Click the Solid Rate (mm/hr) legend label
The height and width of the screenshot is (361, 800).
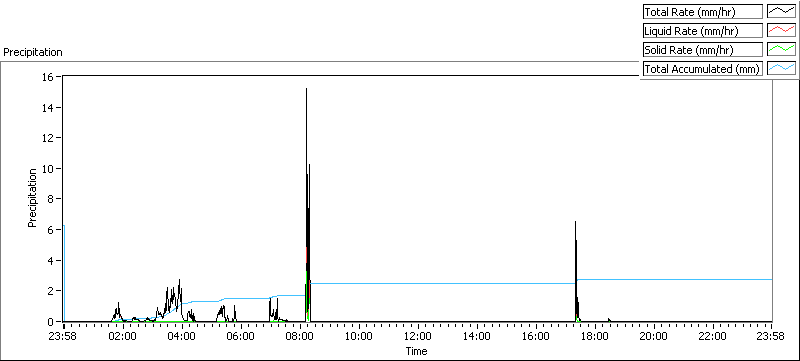point(703,50)
